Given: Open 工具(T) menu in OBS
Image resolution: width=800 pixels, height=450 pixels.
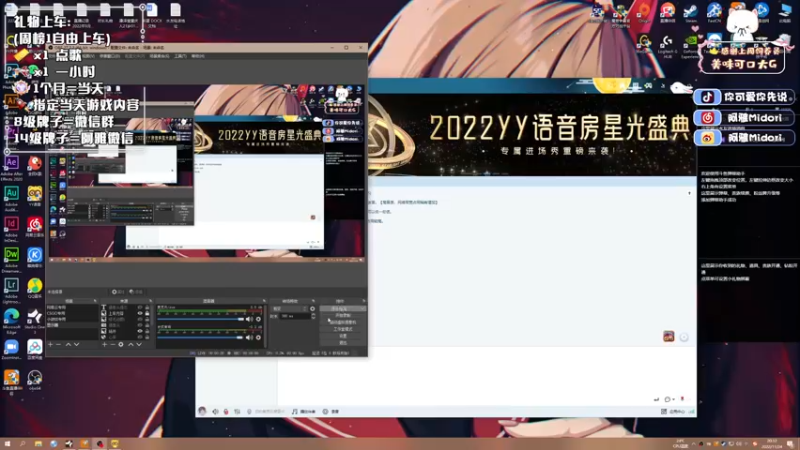Looking at the screenshot, I should [180, 56].
